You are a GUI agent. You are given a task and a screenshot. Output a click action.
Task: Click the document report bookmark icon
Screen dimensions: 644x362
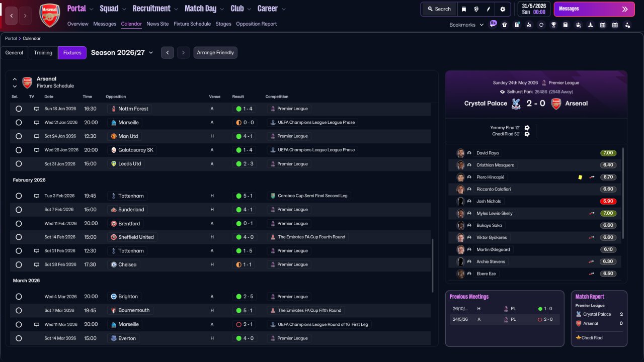[566, 25]
